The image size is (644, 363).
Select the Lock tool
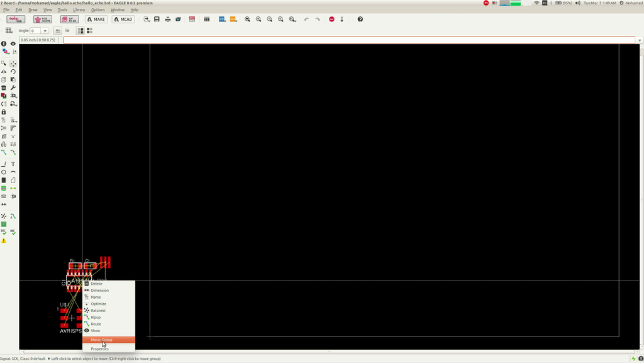pos(4,112)
